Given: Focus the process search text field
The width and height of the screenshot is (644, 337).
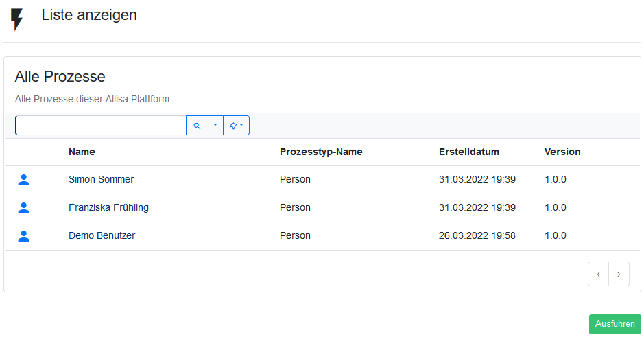Looking at the screenshot, I should [101, 126].
